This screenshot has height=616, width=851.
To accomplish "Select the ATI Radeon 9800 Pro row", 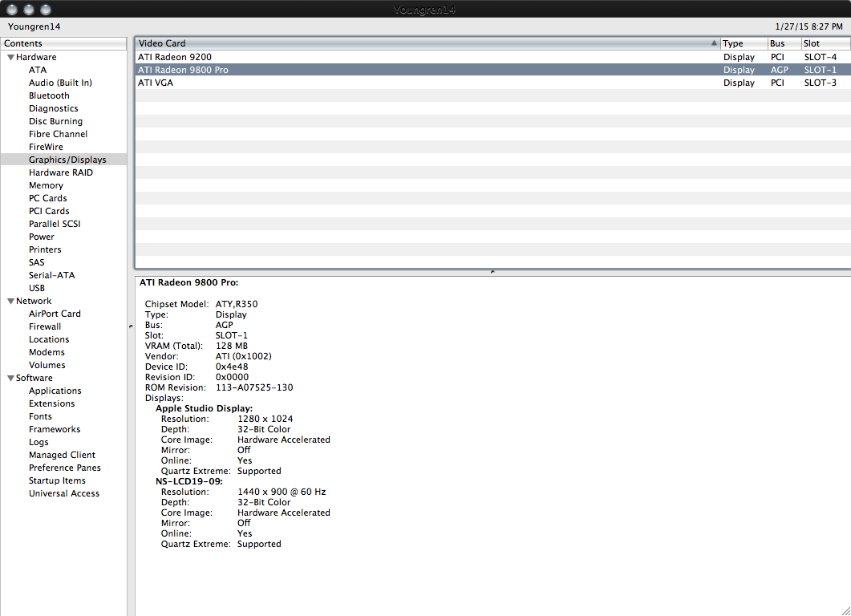I will [492, 70].
